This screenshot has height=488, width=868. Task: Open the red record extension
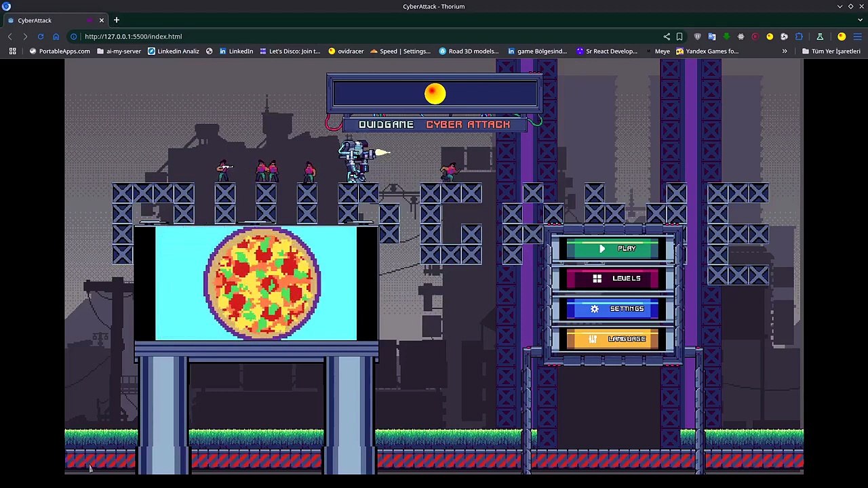[x=755, y=37]
